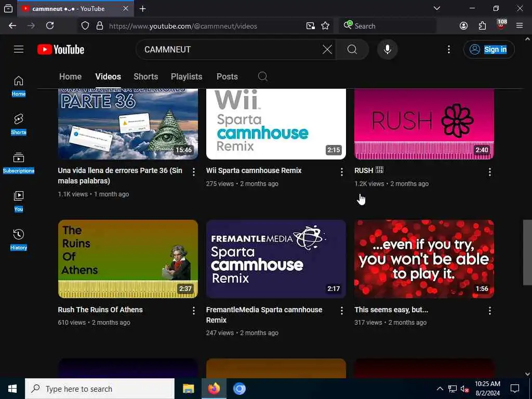Go to Home in the YouTube sidebar
The width and height of the screenshot is (532, 399).
coord(19,87)
